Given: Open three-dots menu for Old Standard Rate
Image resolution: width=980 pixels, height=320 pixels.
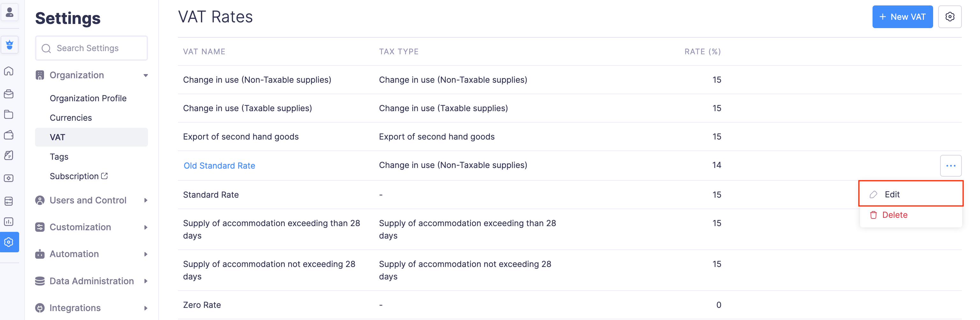Looking at the screenshot, I should point(950,166).
